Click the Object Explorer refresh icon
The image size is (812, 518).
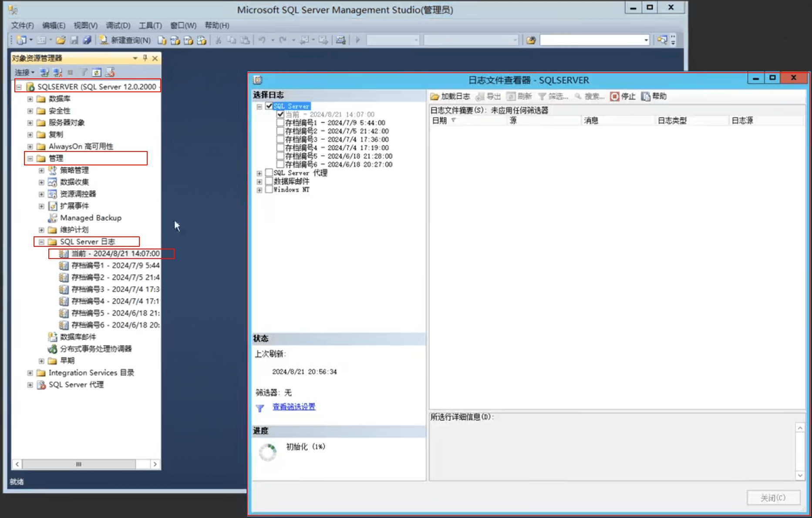pos(97,72)
